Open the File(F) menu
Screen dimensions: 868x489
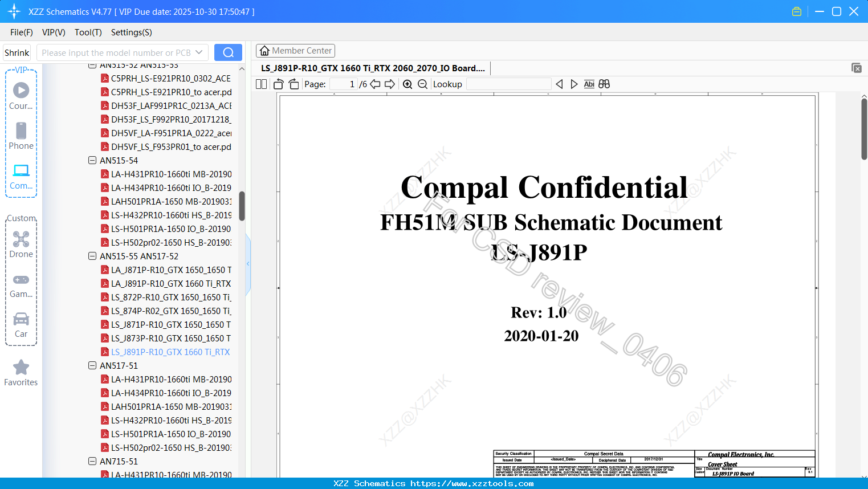coord(22,32)
